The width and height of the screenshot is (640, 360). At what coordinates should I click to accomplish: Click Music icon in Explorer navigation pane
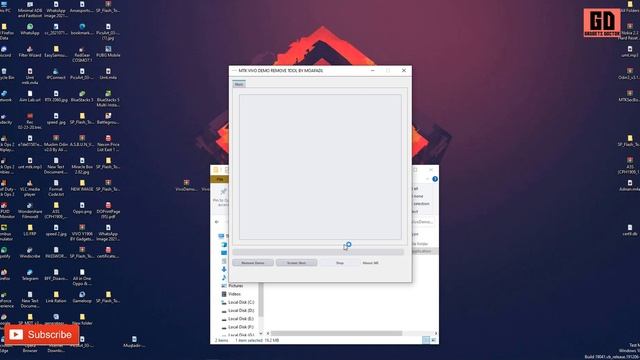(x=224, y=278)
